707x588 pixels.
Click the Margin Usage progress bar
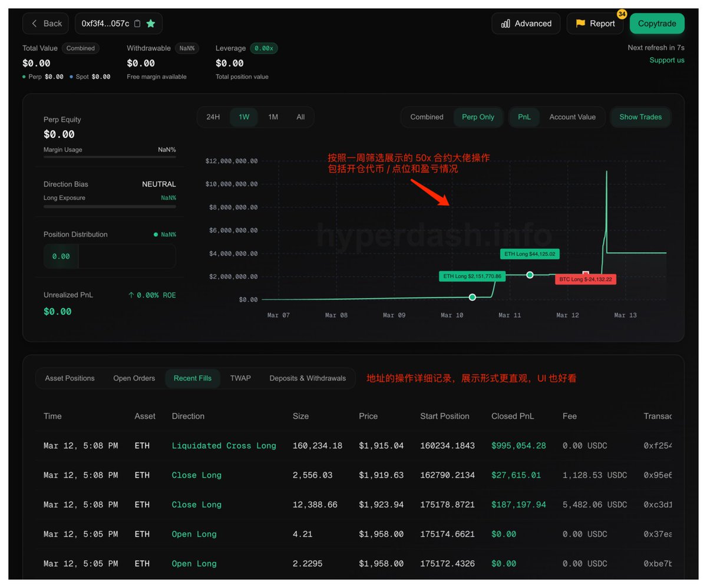110,157
